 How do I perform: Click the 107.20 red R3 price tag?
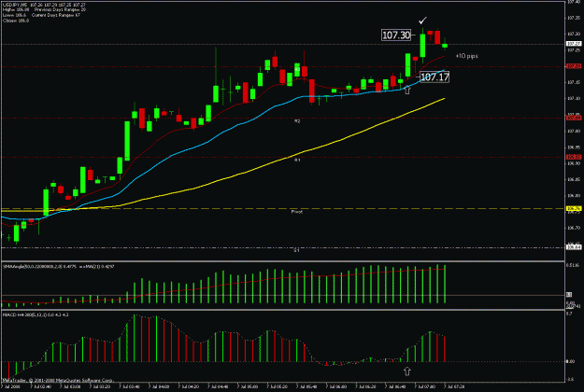point(574,66)
